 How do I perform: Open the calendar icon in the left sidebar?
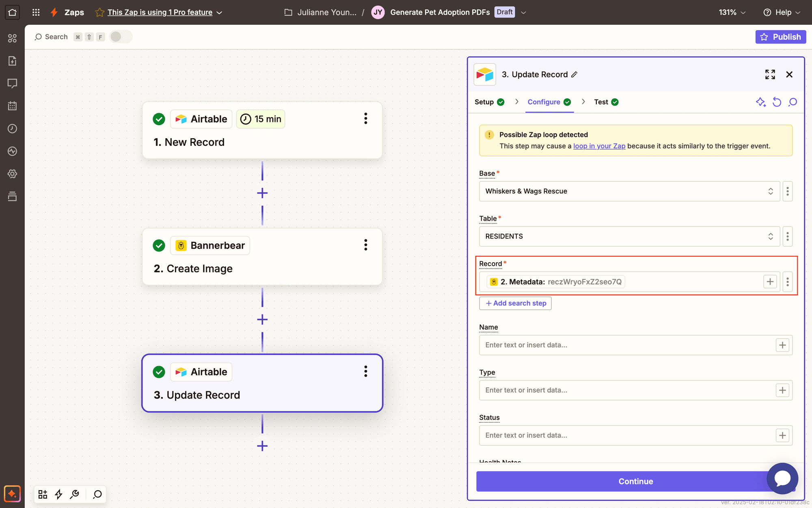[12, 106]
